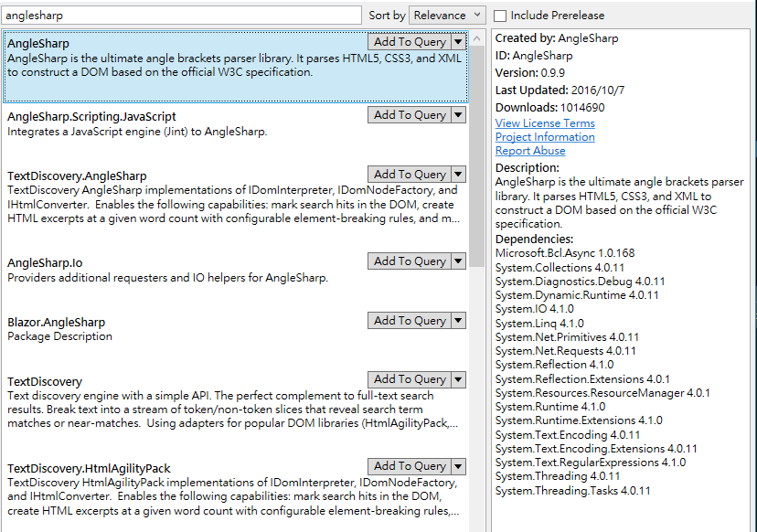The image size is (757, 532).
Task: Click the System.Resources.ResourceManager 4.0.1 dependency
Action: [602, 393]
